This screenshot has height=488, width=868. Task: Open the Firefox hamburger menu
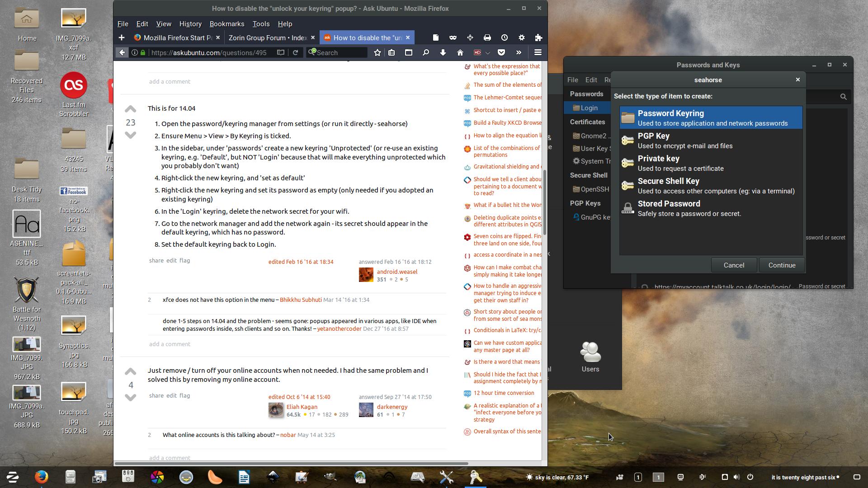538,52
